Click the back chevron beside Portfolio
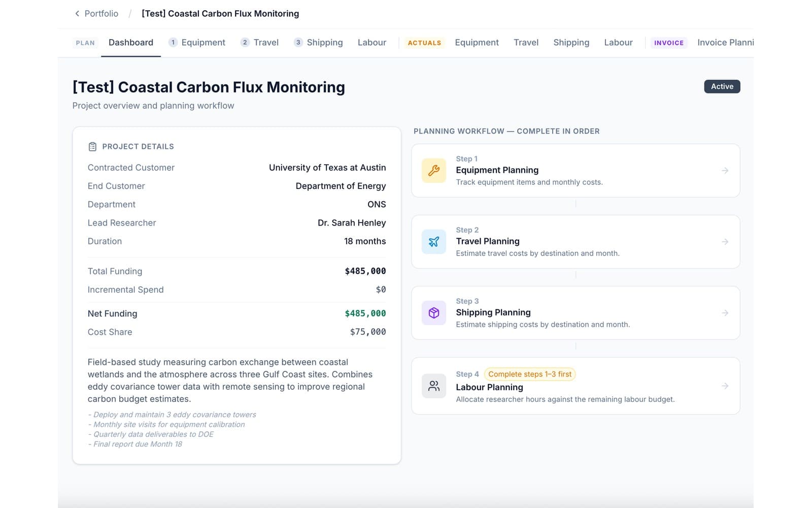 pyautogui.click(x=77, y=14)
